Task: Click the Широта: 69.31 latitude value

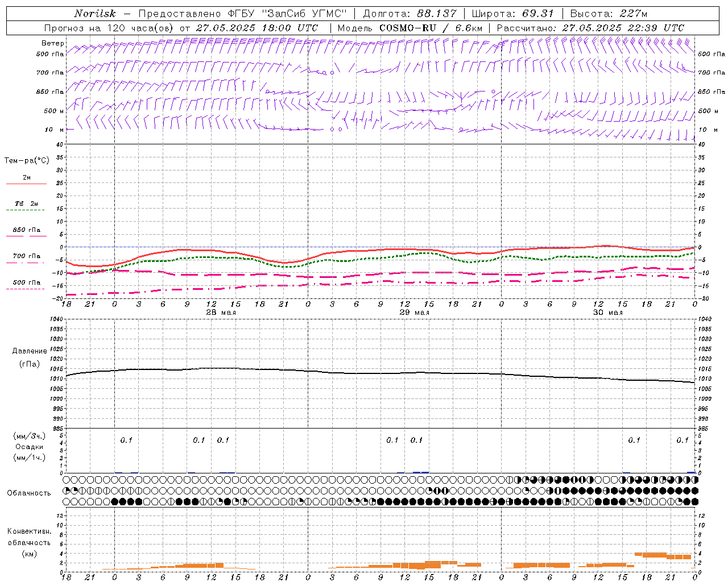Action: tap(512, 14)
